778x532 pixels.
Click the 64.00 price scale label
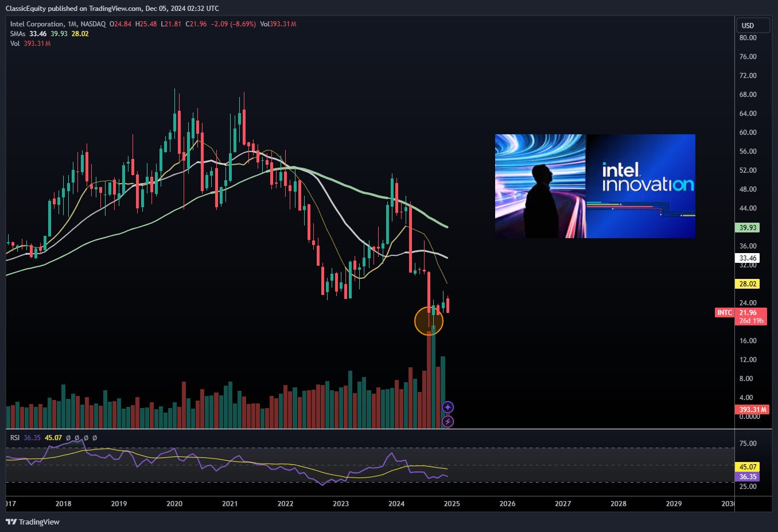pyautogui.click(x=748, y=114)
